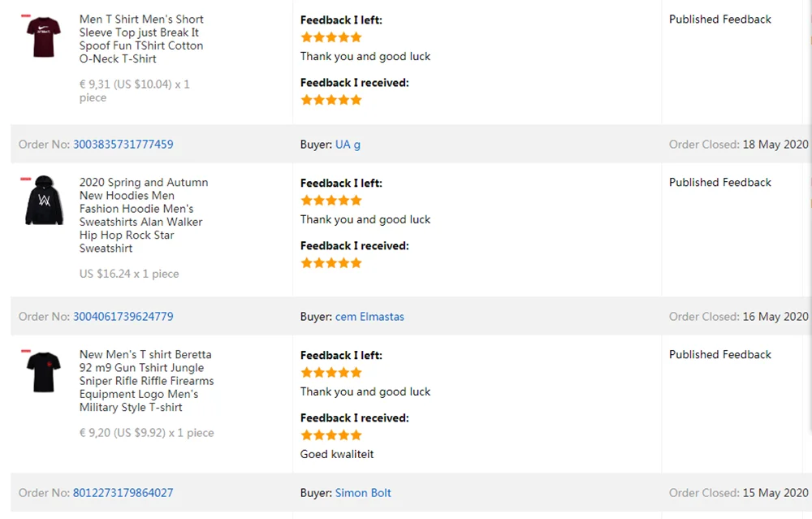This screenshot has width=812, height=519.
Task: Open the 2020 Spring and Autumn Hoodies title
Action: [x=144, y=215]
